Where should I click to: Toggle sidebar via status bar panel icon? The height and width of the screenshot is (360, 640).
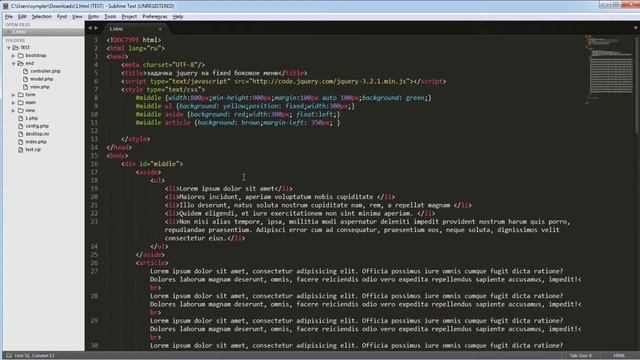[9, 356]
